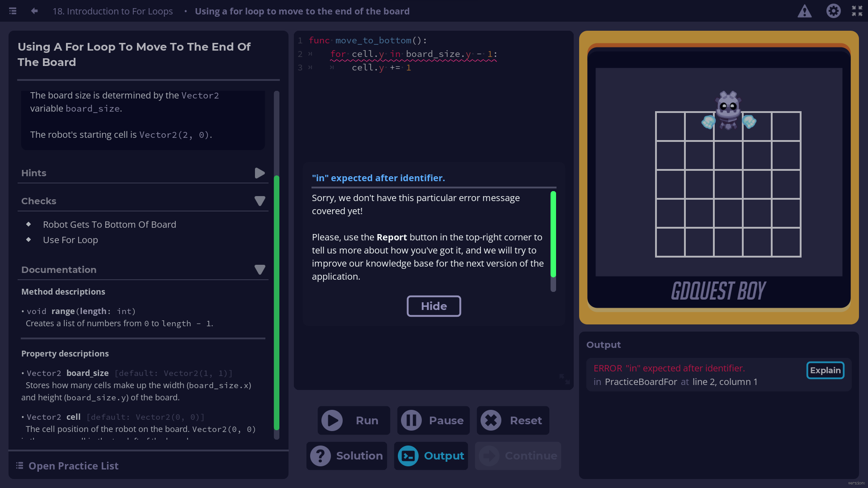Hide the error explanation popup

point(434,306)
